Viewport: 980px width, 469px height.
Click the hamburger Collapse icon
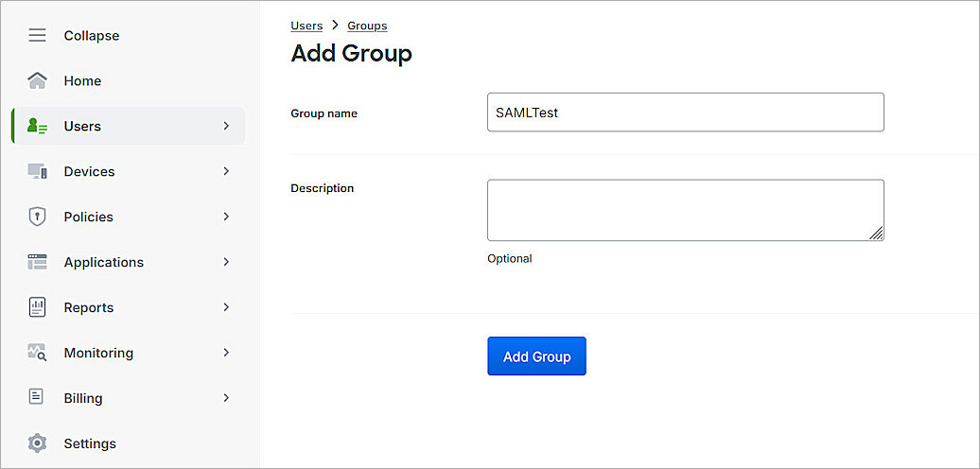(x=37, y=36)
